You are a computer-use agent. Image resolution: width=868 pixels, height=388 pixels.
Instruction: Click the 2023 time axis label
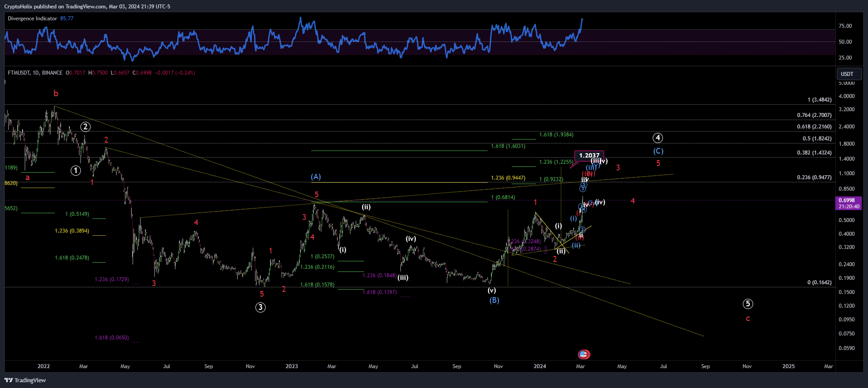tap(292, 366)
